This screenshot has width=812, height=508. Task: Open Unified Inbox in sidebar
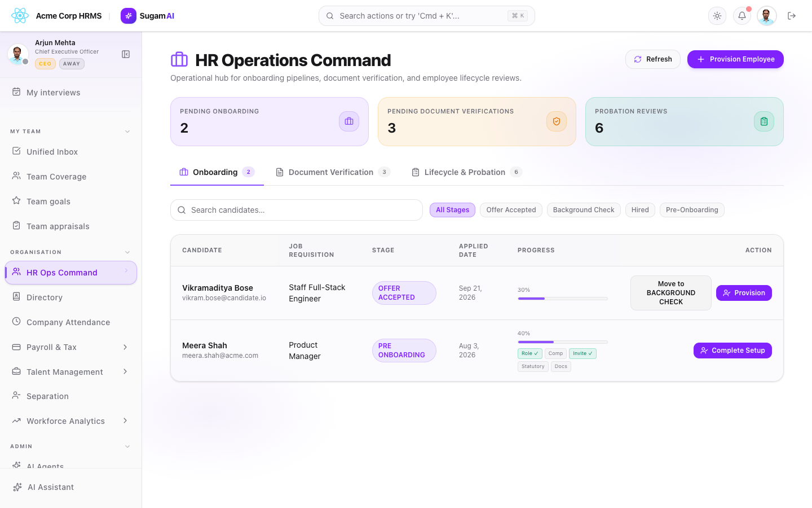[70, 152]
